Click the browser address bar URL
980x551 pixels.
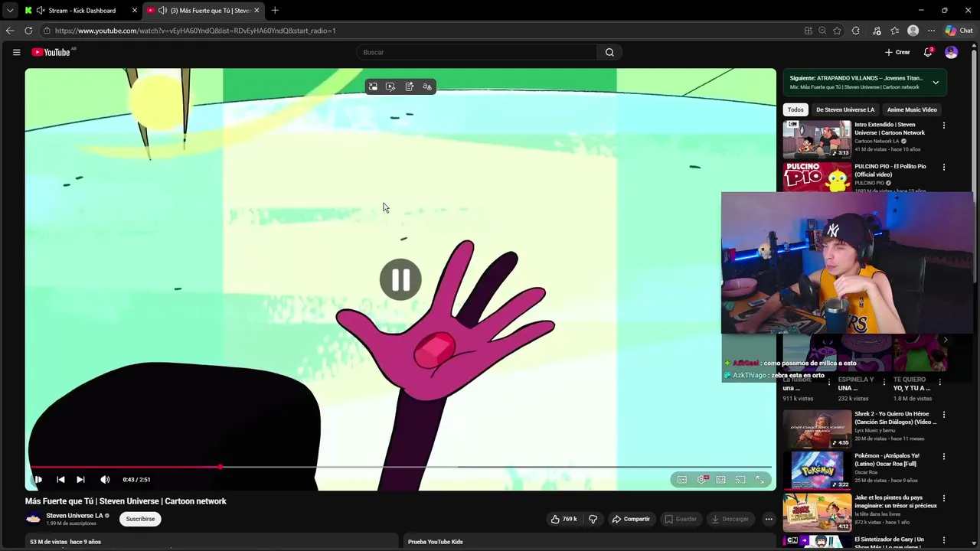(x=195, y=31)
